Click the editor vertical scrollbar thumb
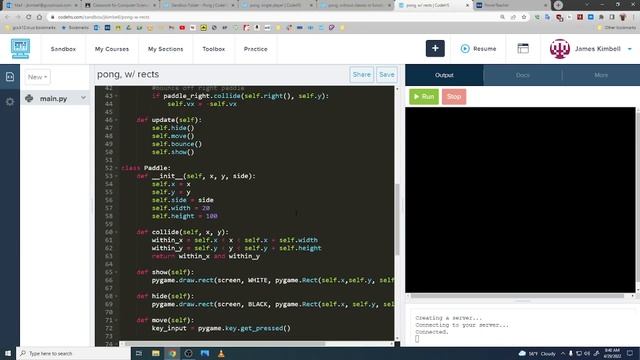 (397, 219)
